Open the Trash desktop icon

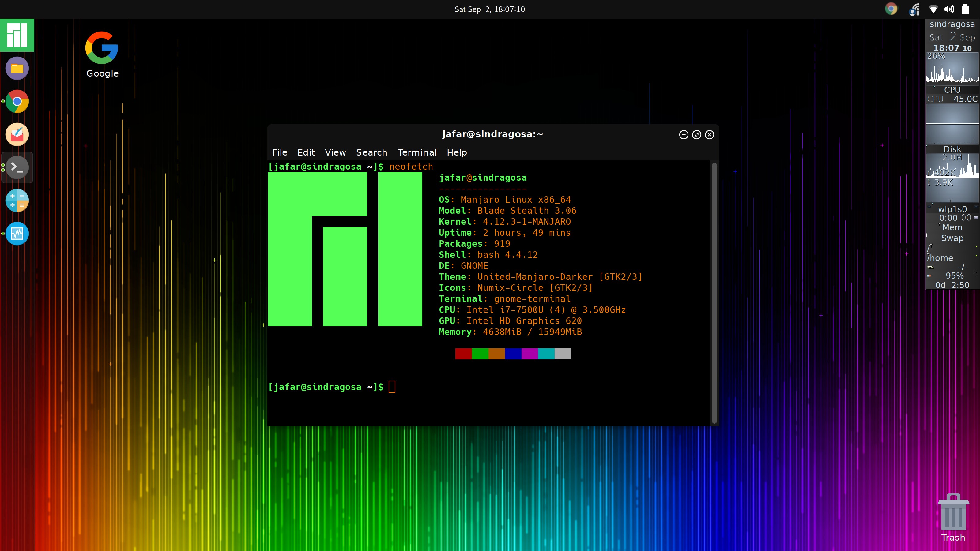pyautogui.click(x=953, y=518)
